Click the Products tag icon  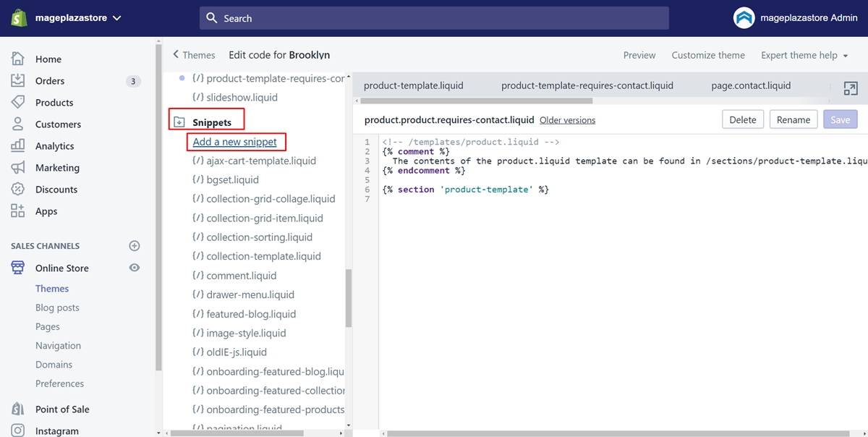(x=18, y=103)
